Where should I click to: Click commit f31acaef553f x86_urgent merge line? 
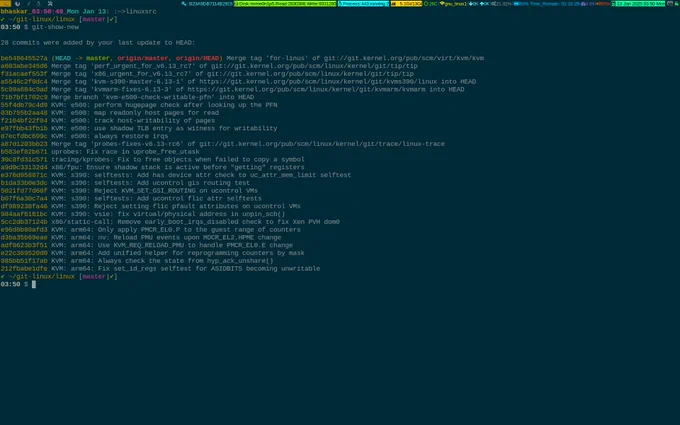coord(207,74)
